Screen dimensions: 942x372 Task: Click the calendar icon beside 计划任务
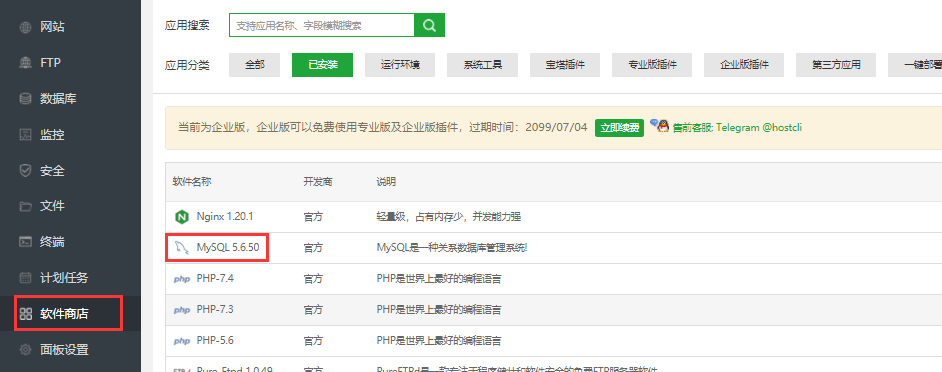point(25,278)
